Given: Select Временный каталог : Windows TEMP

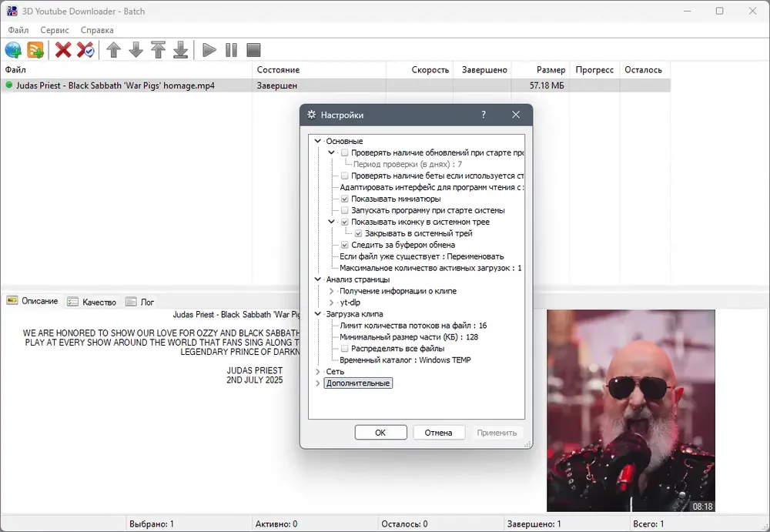Looking at the screenshot, I should 405,360.
